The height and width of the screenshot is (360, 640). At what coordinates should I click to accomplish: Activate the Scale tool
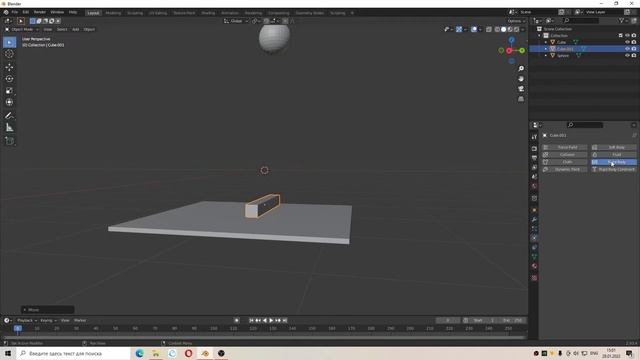[x=9, y=91]
